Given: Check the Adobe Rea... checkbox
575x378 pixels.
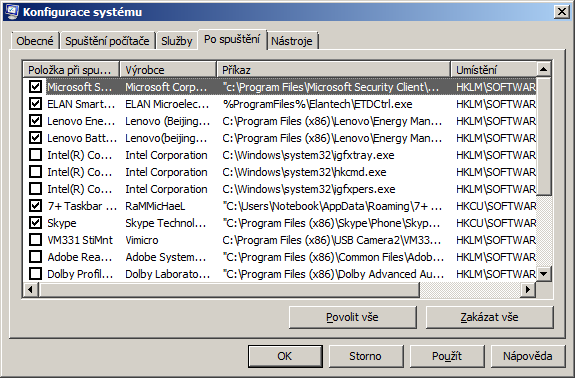Looking at the screenshot, I should 35,257.
